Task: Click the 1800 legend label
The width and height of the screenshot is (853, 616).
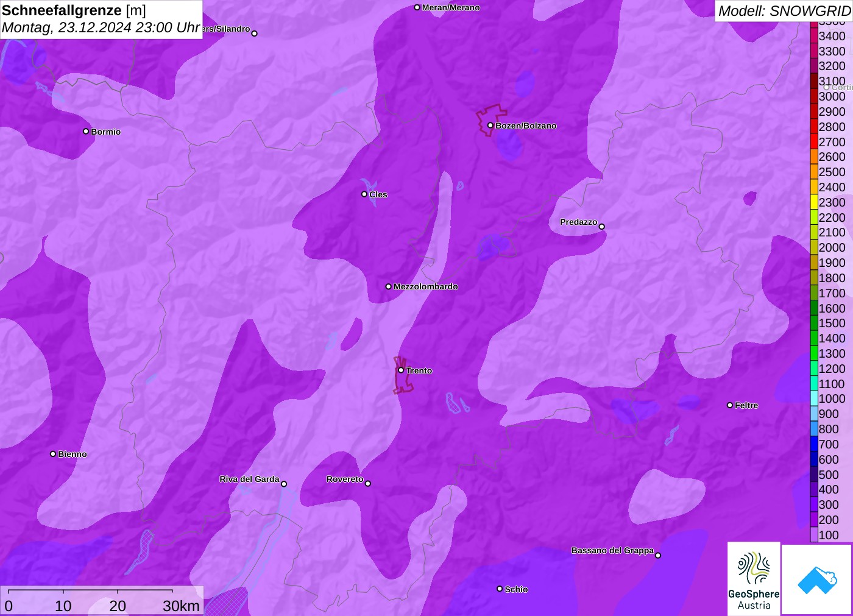Action: (832, 278)
